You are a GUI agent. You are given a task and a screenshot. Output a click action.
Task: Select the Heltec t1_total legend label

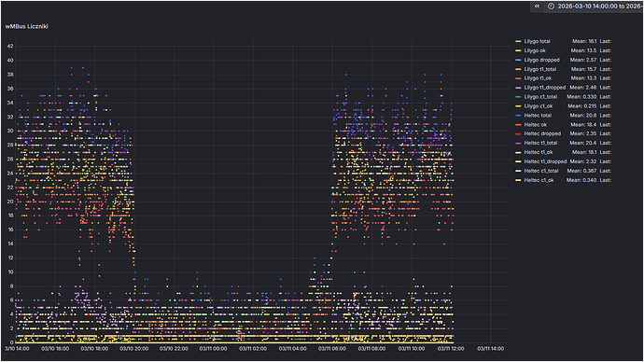pos(540,143)
